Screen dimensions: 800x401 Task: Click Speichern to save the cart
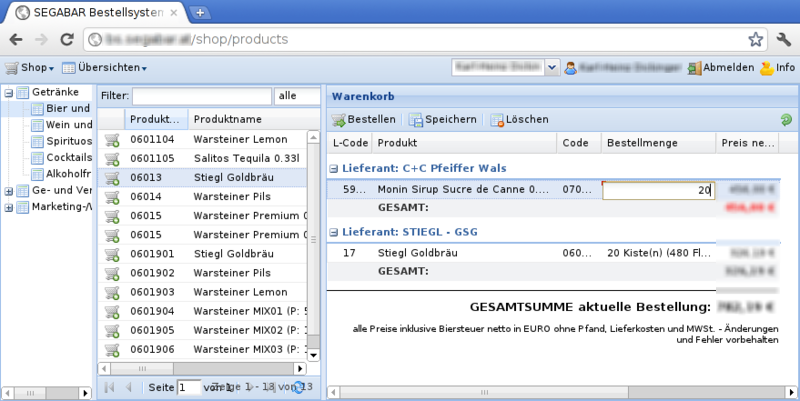(x=443, y=120)
